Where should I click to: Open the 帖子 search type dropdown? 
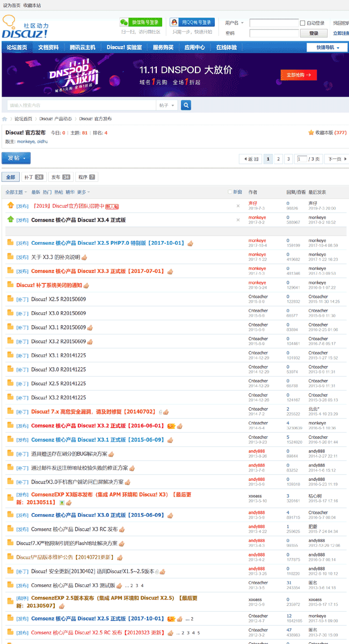(167, 105)
